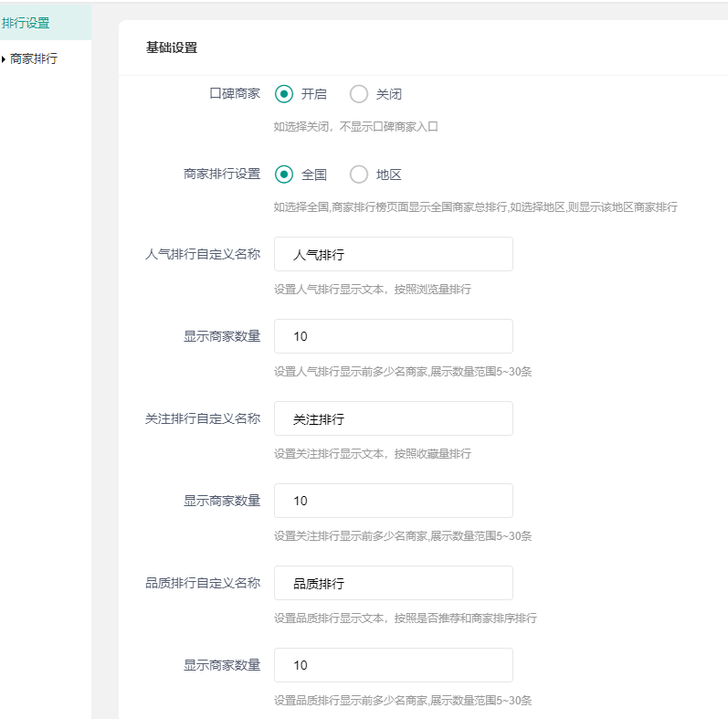
Task: Focus 显示商家数量 field below 品质排行 name
Action: [394, 665]
